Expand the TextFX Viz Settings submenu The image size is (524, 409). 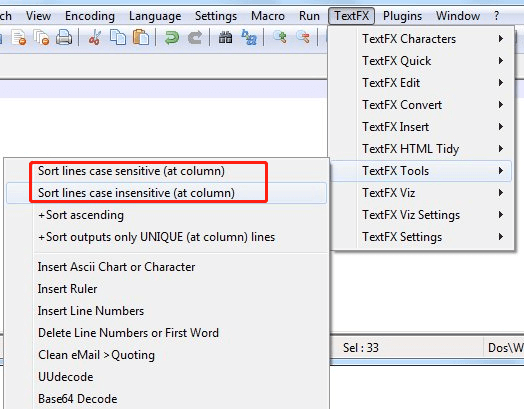coord(422,215)
